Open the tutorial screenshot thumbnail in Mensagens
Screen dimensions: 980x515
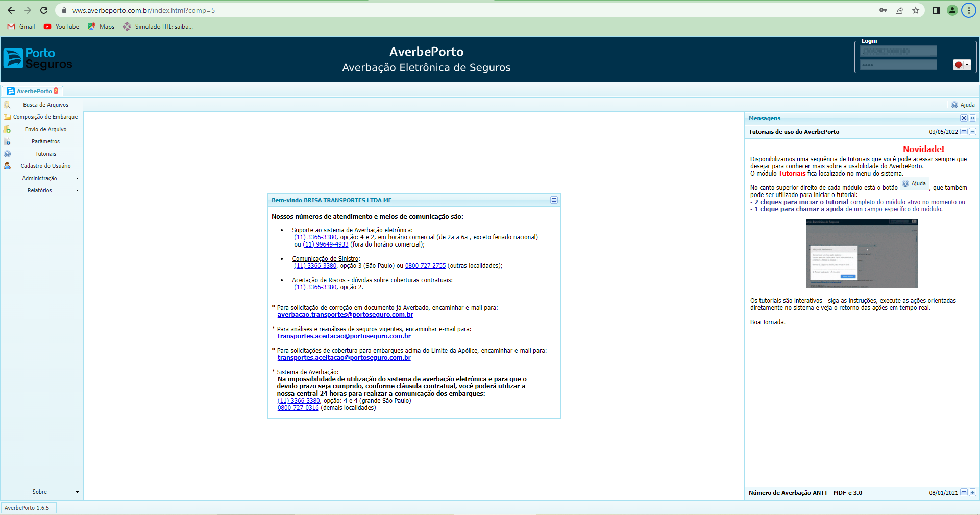862,254
